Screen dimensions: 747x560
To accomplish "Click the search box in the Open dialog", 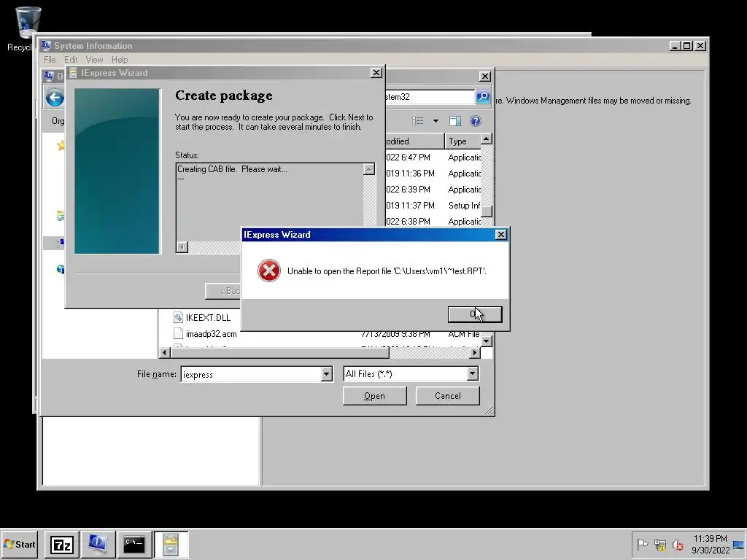I will tap(429, 97).
